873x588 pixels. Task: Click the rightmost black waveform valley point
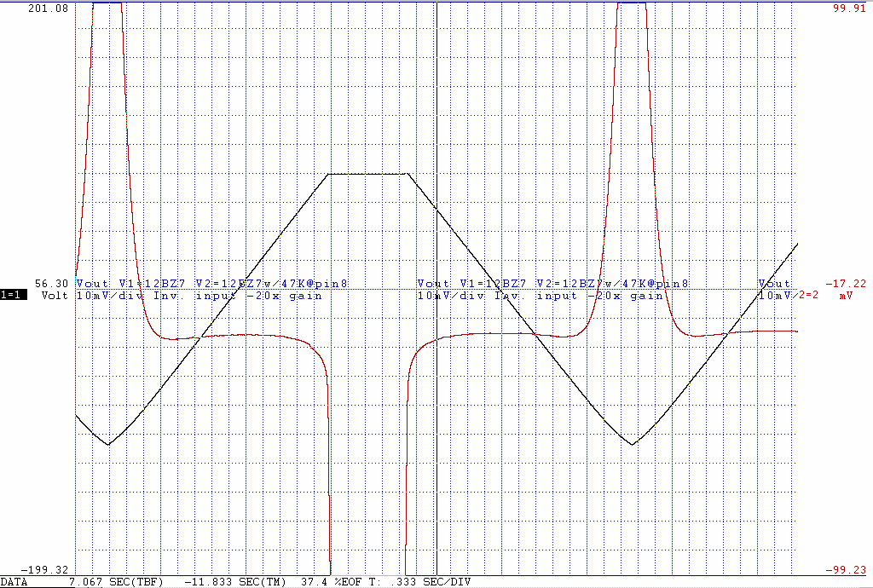click(632, 444)
